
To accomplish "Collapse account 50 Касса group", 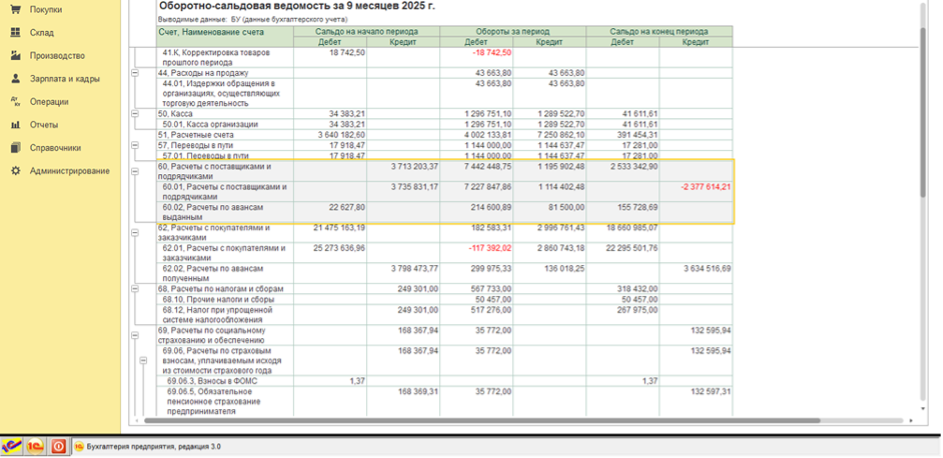I will (x=135, y=114).
